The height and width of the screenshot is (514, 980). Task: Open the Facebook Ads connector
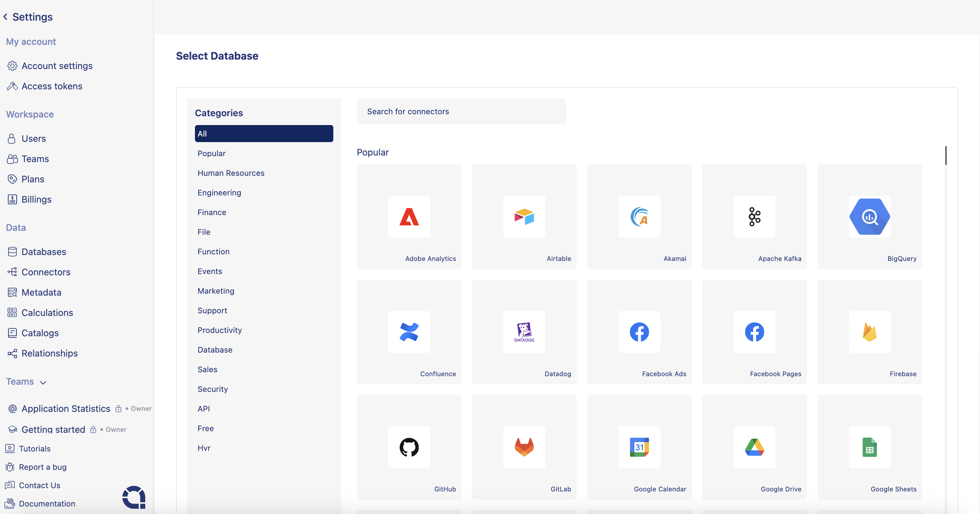click(639, 332)
